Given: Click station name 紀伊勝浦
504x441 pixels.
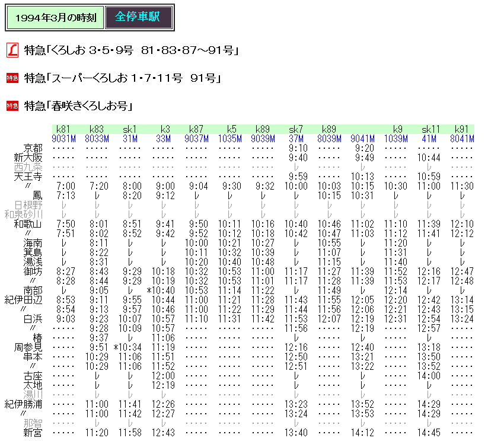Looking at the screenshot, I should click(24, 404).
